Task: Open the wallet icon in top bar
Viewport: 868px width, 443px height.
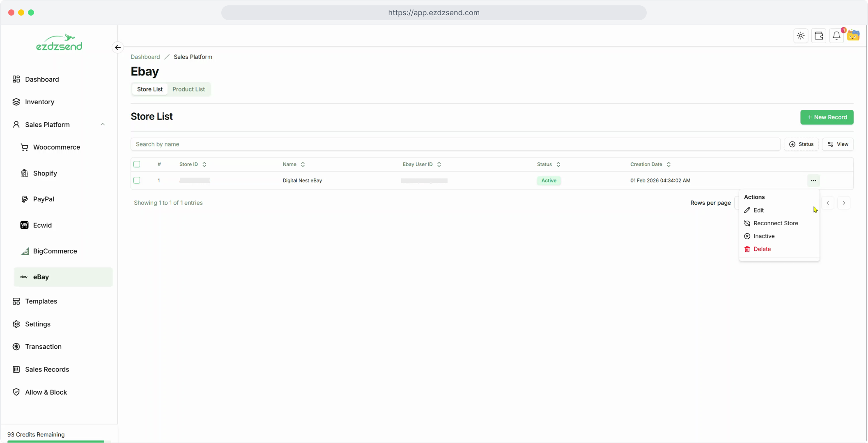Action: (819, 36)
